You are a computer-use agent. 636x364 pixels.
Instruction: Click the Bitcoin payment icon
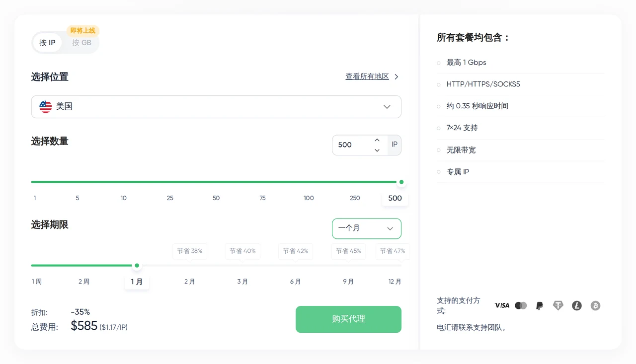click(595, 306)
